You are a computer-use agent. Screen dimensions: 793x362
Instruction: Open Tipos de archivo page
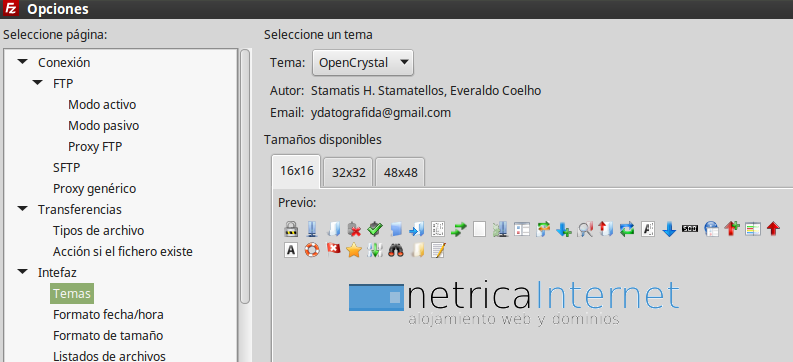(99, 231)
